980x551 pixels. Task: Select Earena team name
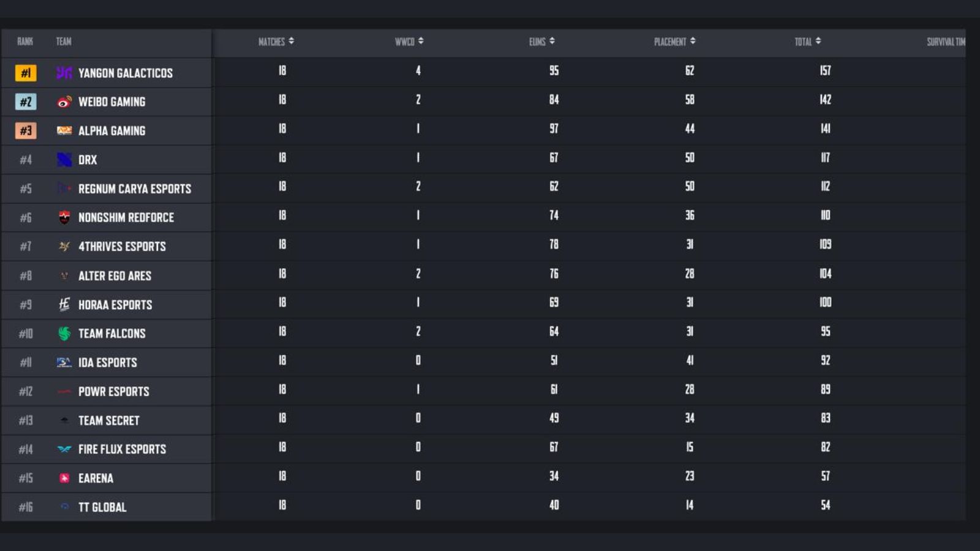pyautogui.click(x=96, y=478)
